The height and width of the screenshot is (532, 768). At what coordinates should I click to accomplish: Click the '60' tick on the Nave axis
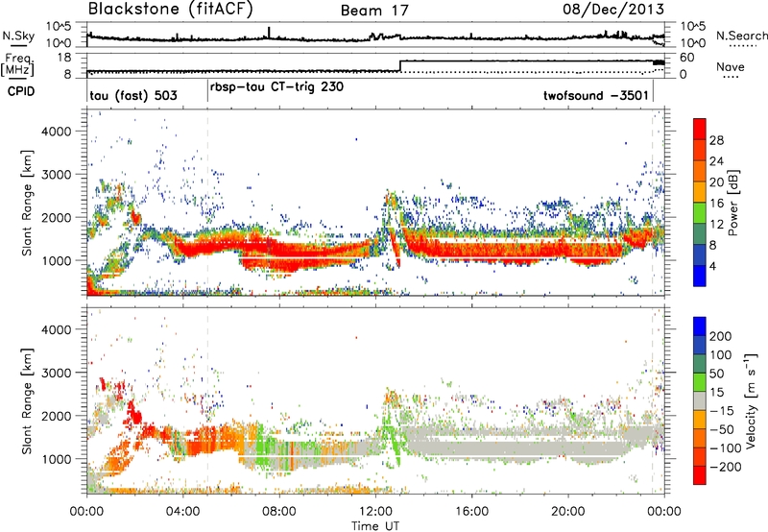click(687, 58)
